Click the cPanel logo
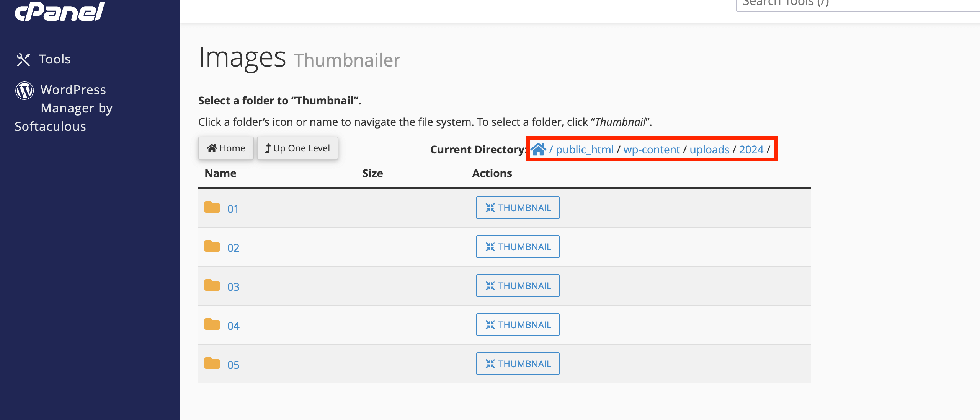 click(x=59, y=11)
